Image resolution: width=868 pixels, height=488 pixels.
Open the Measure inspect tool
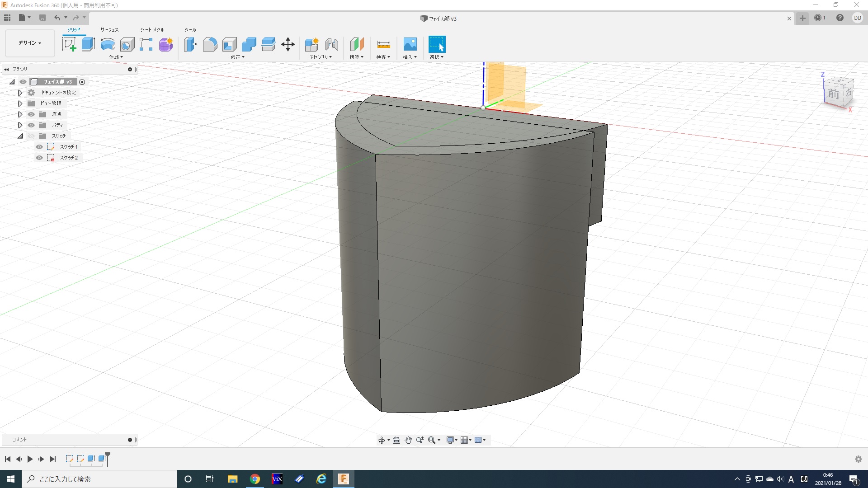click(383, 44)
